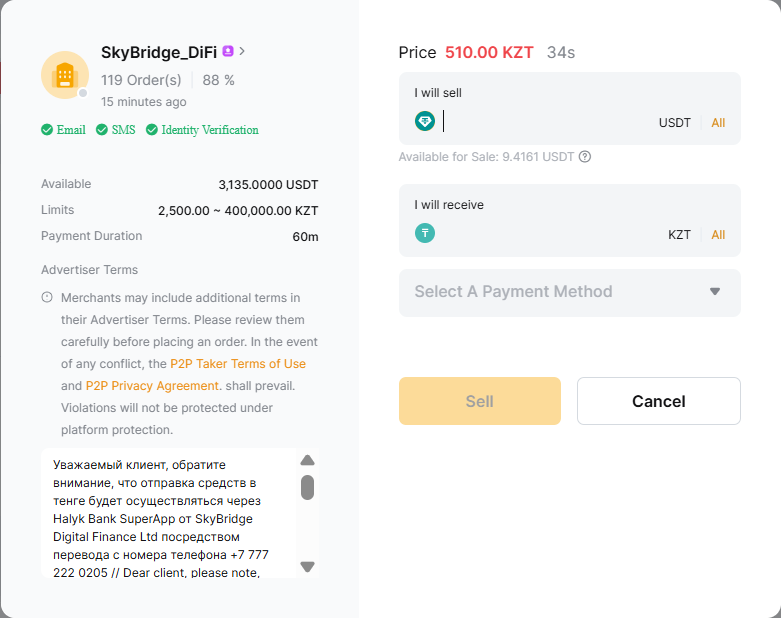Click the help icon beside Available for Sale

585,156
